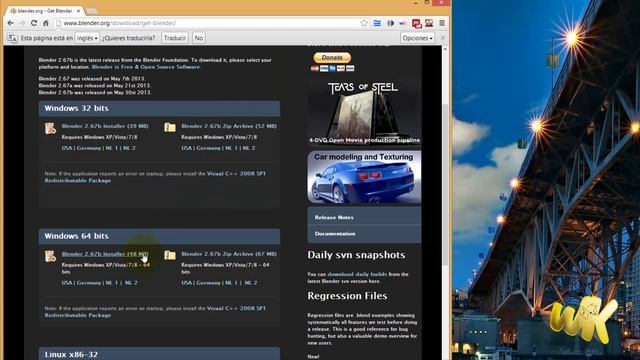
Task: Click the Regression Files heading
Action: tap(347, 296)
